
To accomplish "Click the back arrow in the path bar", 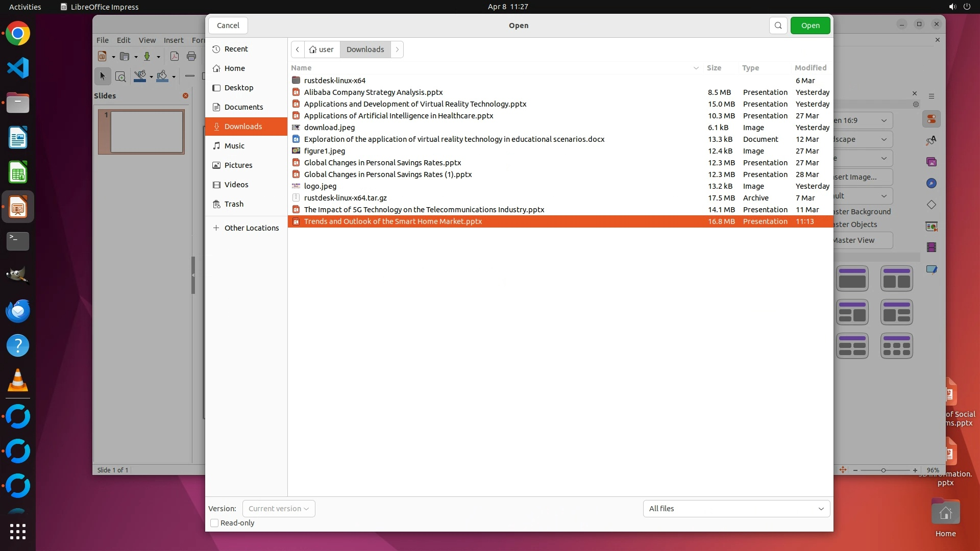I will (x=298, y=49).
